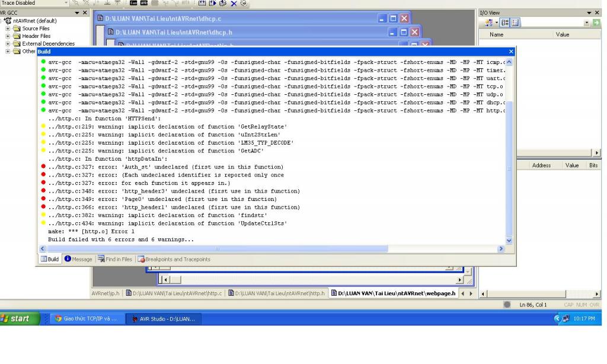Open the Find in Files tab

point(116,259)
